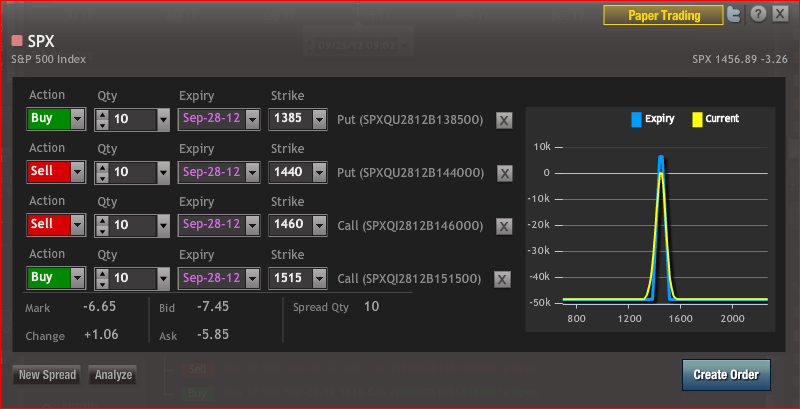Open Qty dropdown for 1440 Put

(163, 173)
